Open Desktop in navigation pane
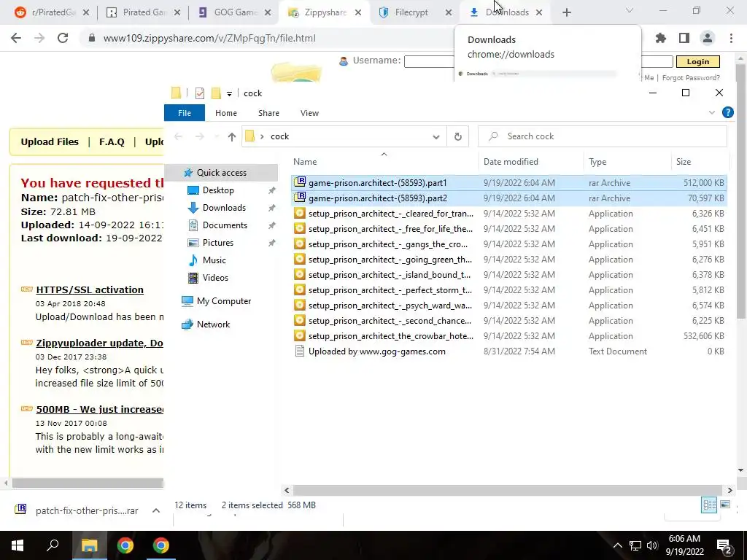 coord(218,190)
